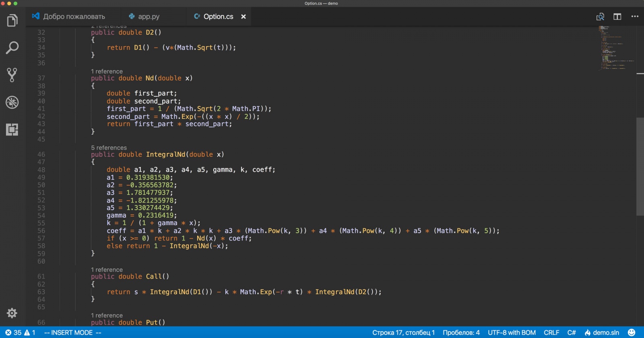
Task: Click the INSERT MODE status indicator
Action: 72,333
